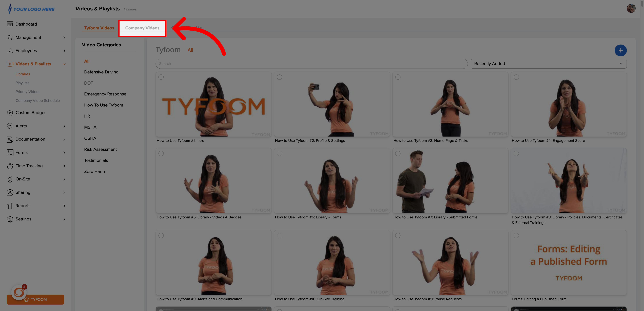This screenshot has height=311, width=644.
Task: Click the Custom Badges shield icon
Action: [10, 113]
